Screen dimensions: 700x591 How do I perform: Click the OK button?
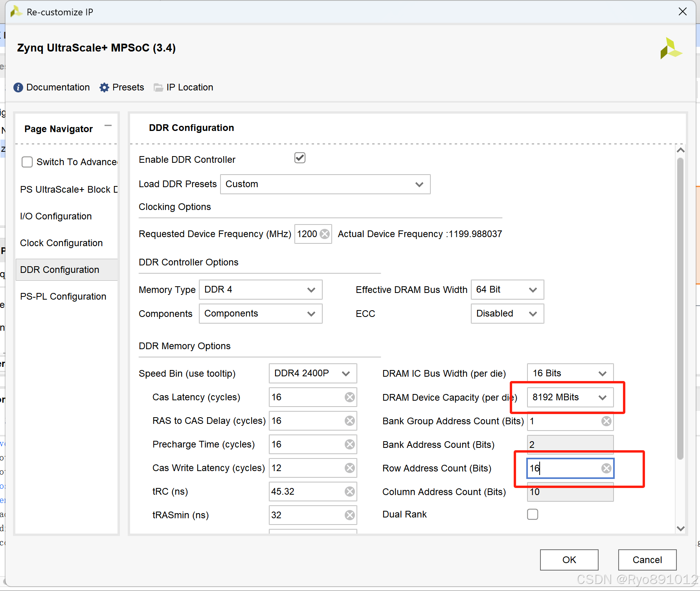point(569,560)
